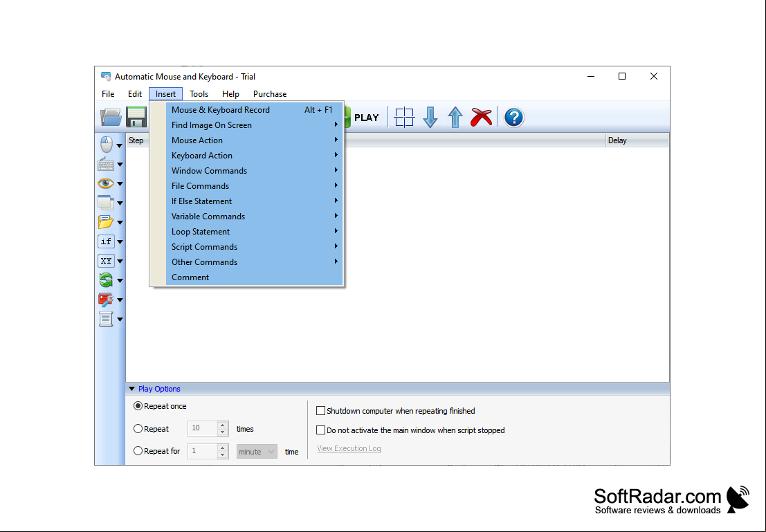Open File Commands submenu
The width and height of the screenshot is (766, 532).
pos(254,185)
